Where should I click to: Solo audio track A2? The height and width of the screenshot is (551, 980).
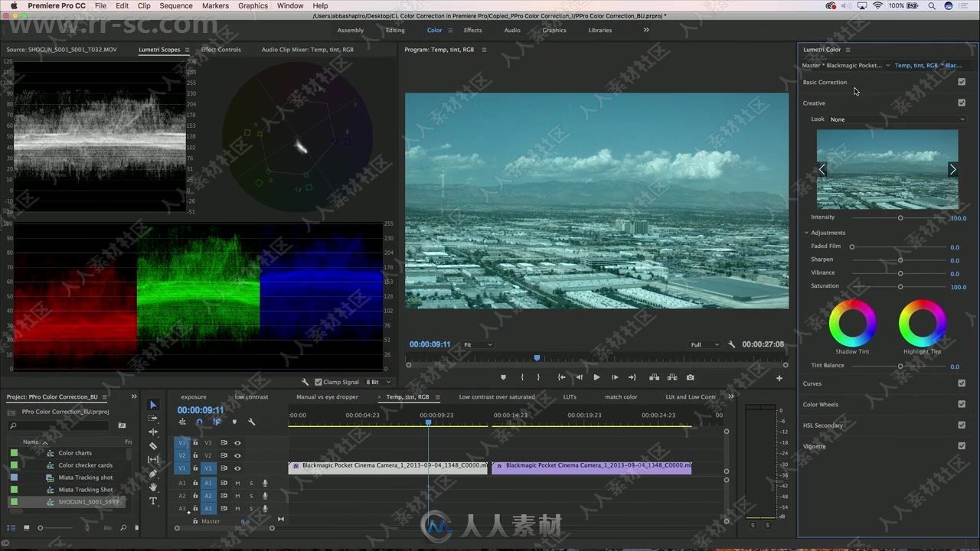click(251, 496)
